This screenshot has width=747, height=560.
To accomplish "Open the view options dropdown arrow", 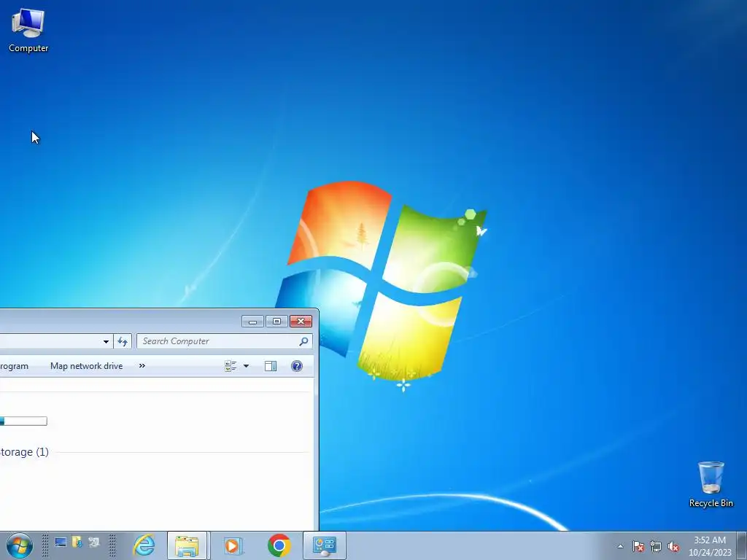I will (246, 366).
